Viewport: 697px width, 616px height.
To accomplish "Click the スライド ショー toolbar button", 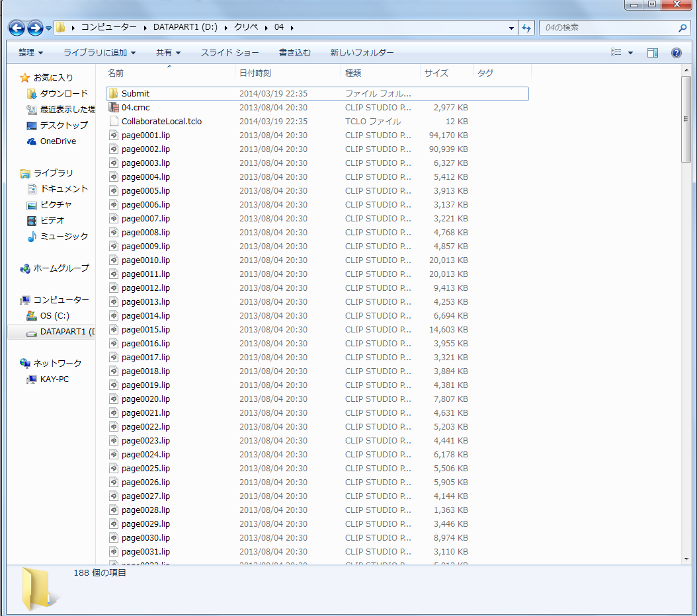I will (x=229, y=53).
